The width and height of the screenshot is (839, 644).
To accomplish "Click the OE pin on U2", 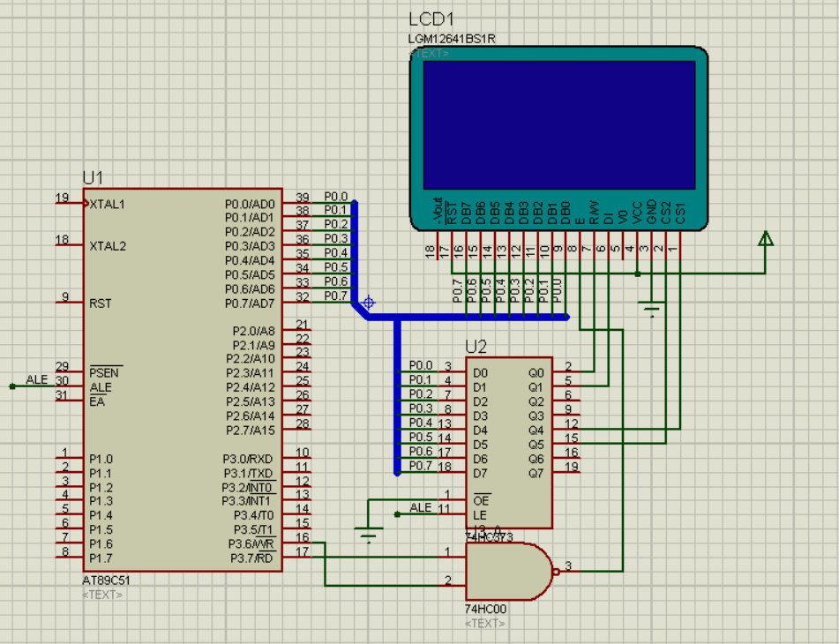I will click(453, 499).
